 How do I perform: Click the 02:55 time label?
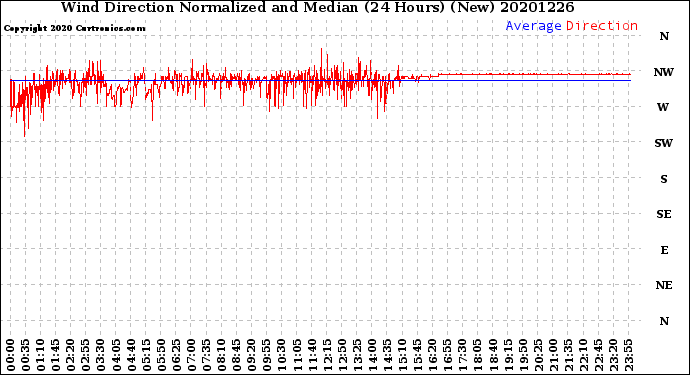86,355
